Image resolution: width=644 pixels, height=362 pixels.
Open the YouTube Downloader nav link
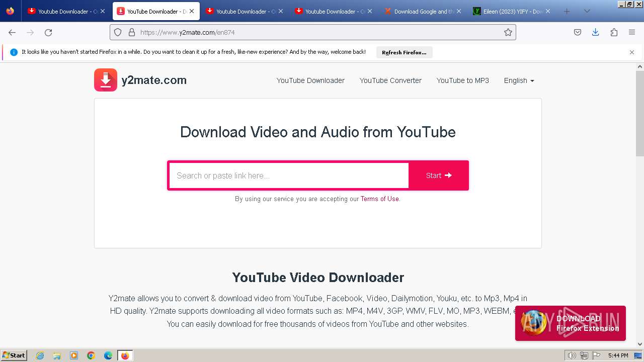pos(310,80)
